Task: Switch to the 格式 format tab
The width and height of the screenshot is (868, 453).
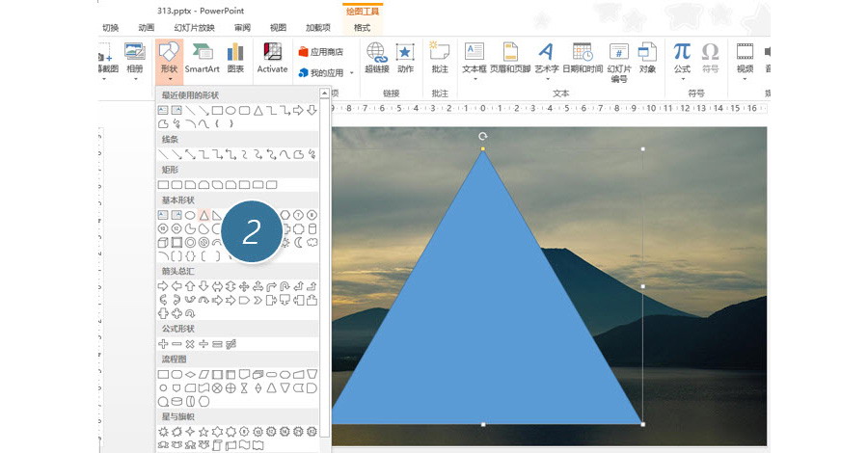Action: pyautogui.click(x=362, y=28)
